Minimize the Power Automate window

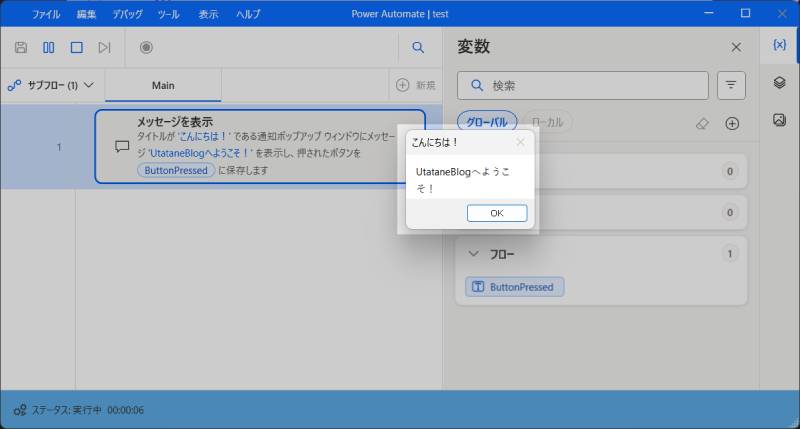(709, 13)
